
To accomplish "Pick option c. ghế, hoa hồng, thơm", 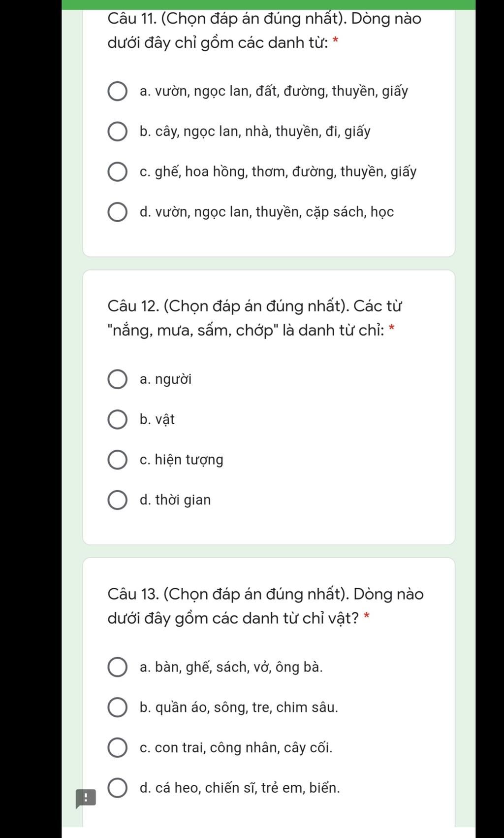I will (x=117, y=172).
